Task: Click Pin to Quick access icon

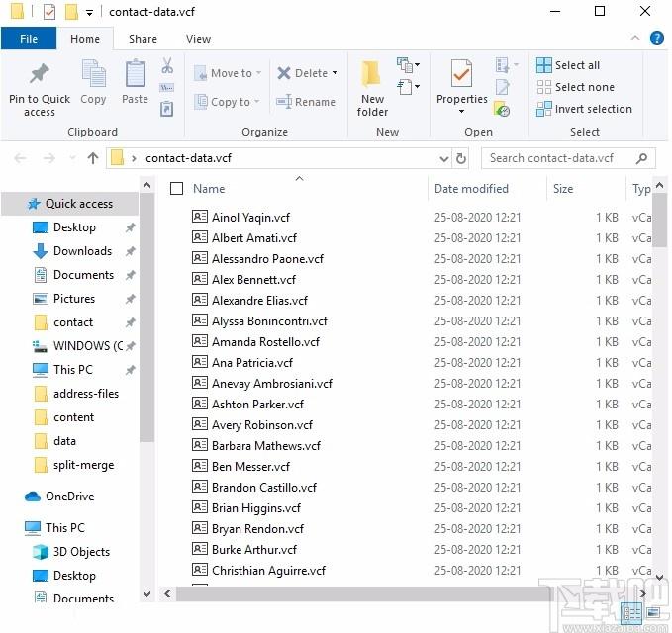Action: click(39, 73)
